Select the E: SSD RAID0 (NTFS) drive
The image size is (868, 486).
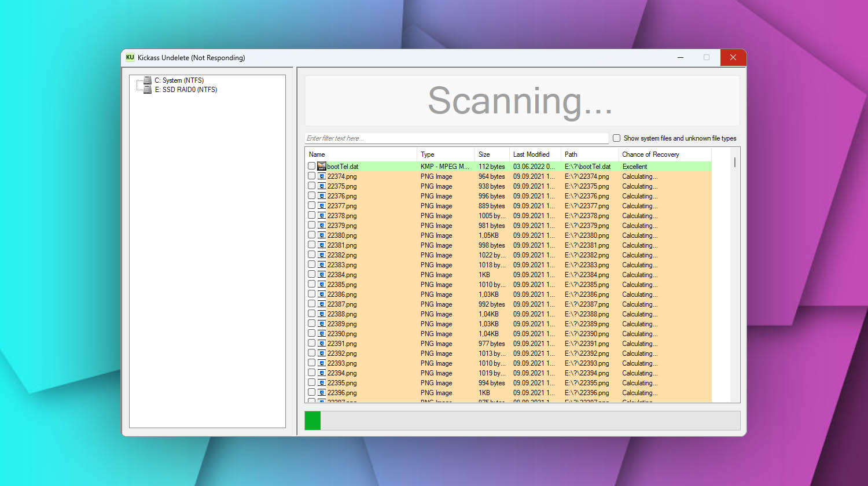tap(186, 90)
